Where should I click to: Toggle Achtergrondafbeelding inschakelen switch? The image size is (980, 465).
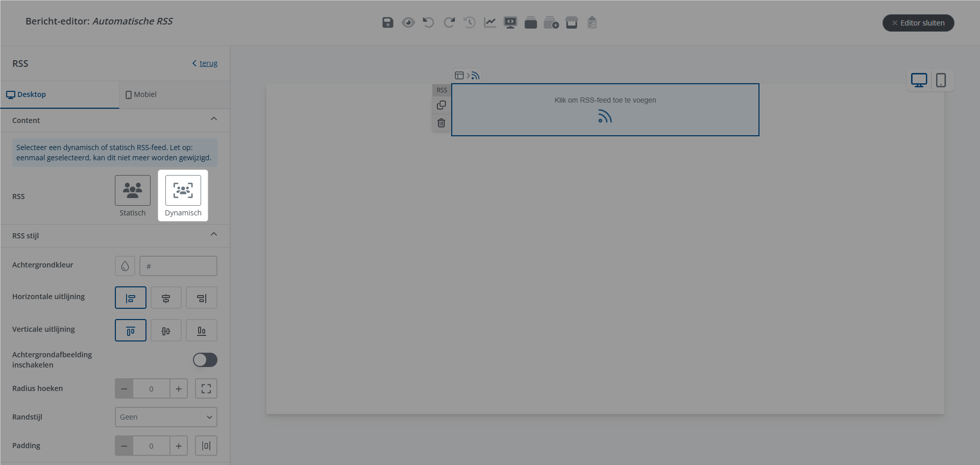(x=205, y=360)
